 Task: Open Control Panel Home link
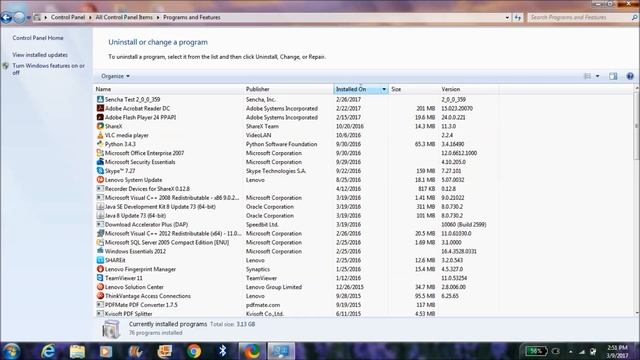[x=38, y=38]
